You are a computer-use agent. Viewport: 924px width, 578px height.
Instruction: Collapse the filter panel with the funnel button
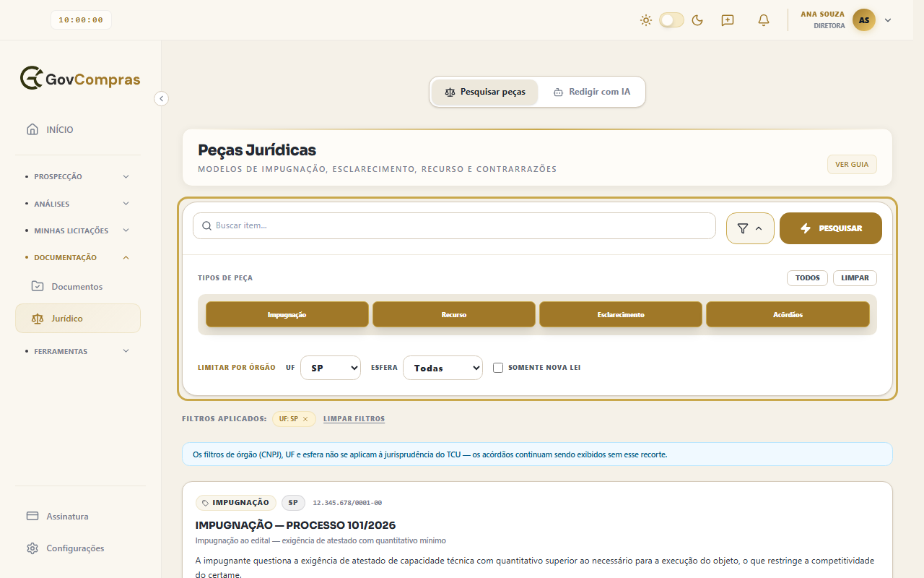(750, 228)
